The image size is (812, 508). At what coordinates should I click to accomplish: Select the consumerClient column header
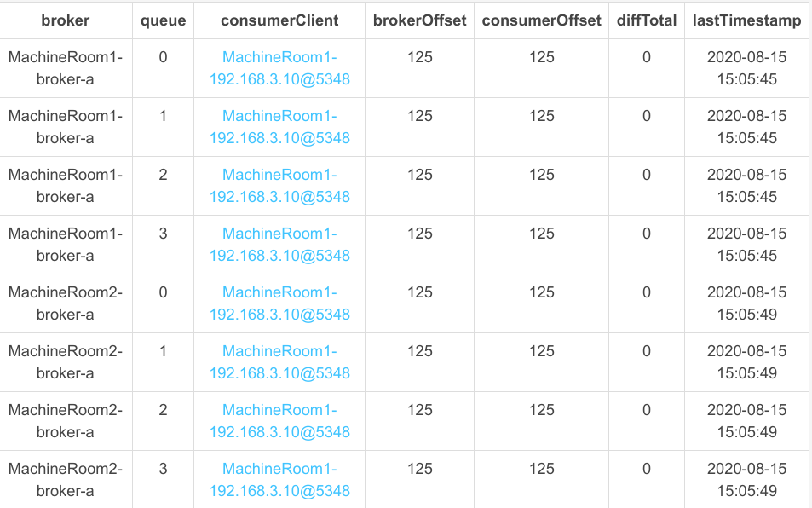click(279, 20)
